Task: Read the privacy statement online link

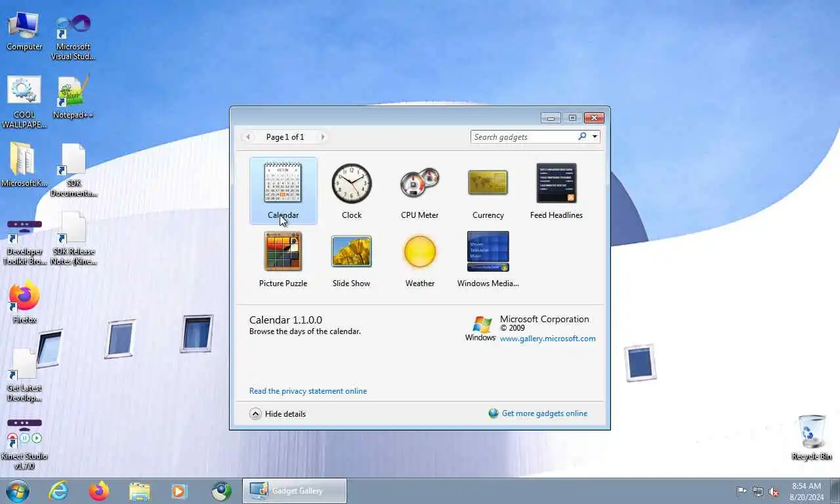Action: 308,391
